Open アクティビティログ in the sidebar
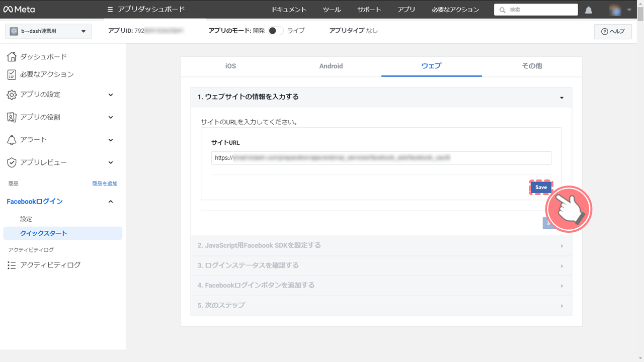 50,265
